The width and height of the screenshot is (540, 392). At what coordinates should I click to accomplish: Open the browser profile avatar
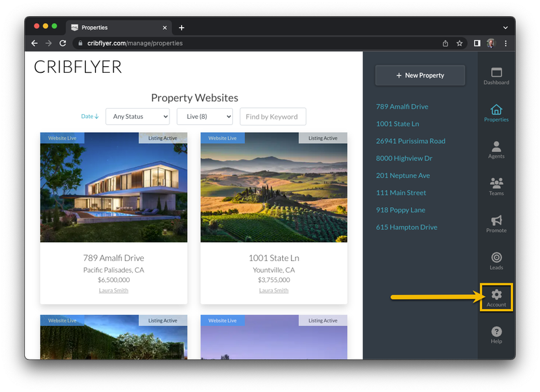[x=491, y=43]
